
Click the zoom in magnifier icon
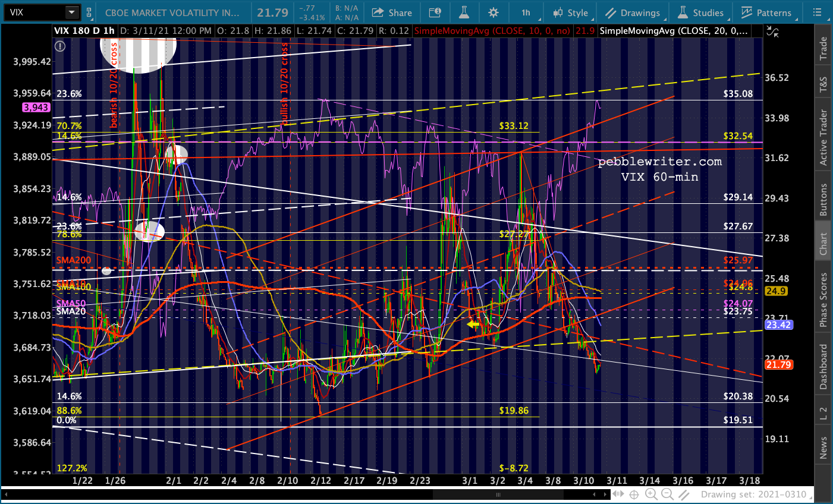pos(651,494)
